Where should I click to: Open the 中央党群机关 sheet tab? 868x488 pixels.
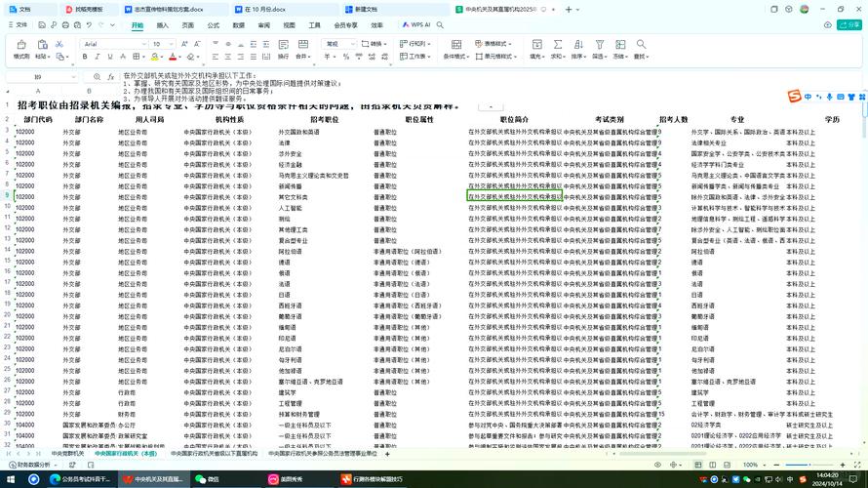click(x=67, y=454)
